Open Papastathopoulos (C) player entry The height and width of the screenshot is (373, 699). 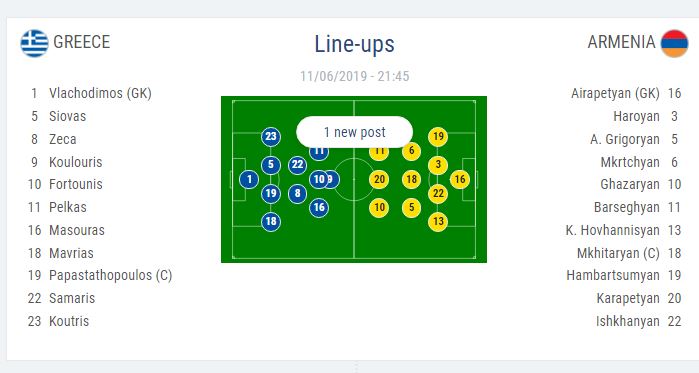coord(111,275)
